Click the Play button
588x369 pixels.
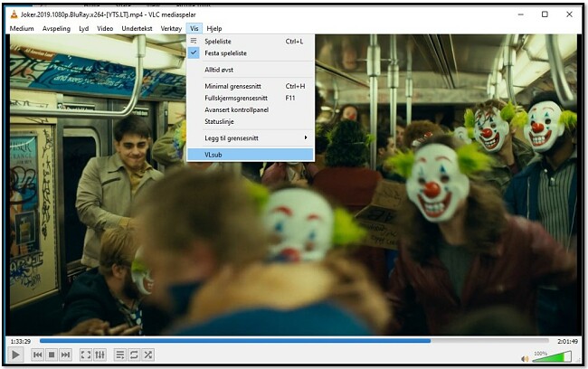[15, 355]
